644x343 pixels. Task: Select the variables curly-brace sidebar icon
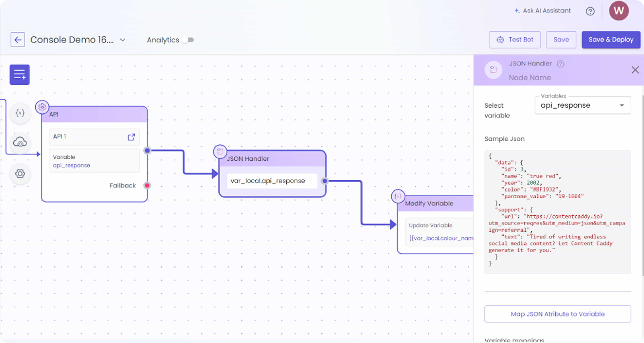pos(20,113)
